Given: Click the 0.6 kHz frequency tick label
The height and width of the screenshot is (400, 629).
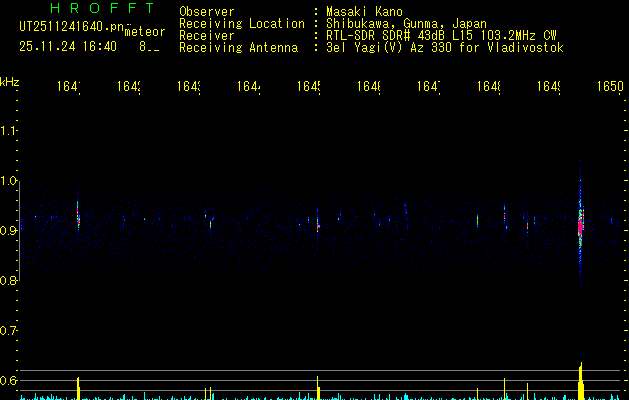Looking at the screenshot, I should (x=8, y=380).
